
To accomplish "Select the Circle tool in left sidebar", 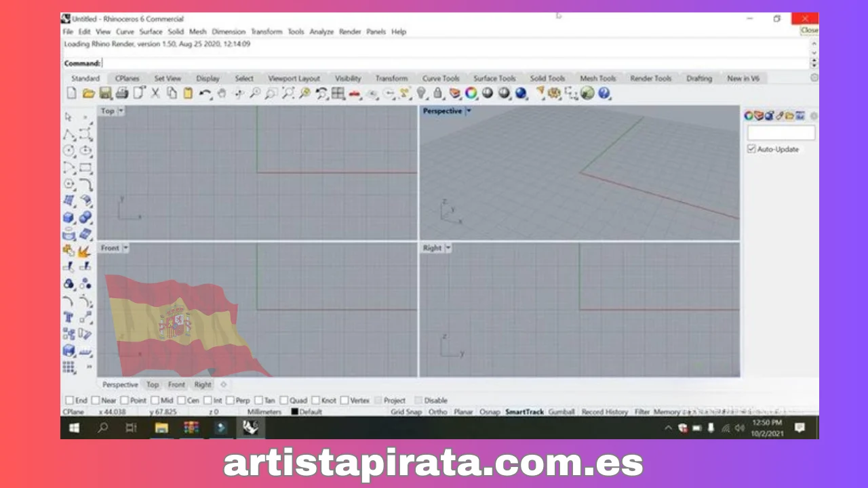I will [x=69, y=150].
